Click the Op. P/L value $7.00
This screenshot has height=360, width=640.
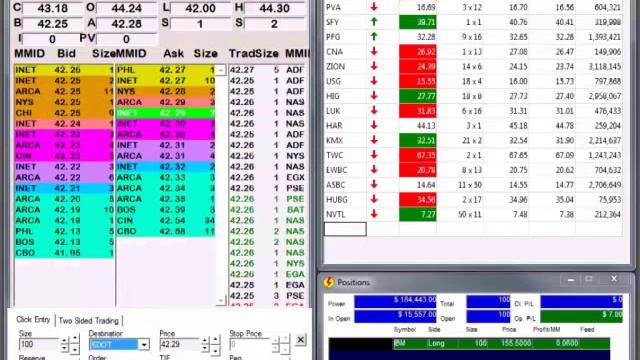[582, 316]
